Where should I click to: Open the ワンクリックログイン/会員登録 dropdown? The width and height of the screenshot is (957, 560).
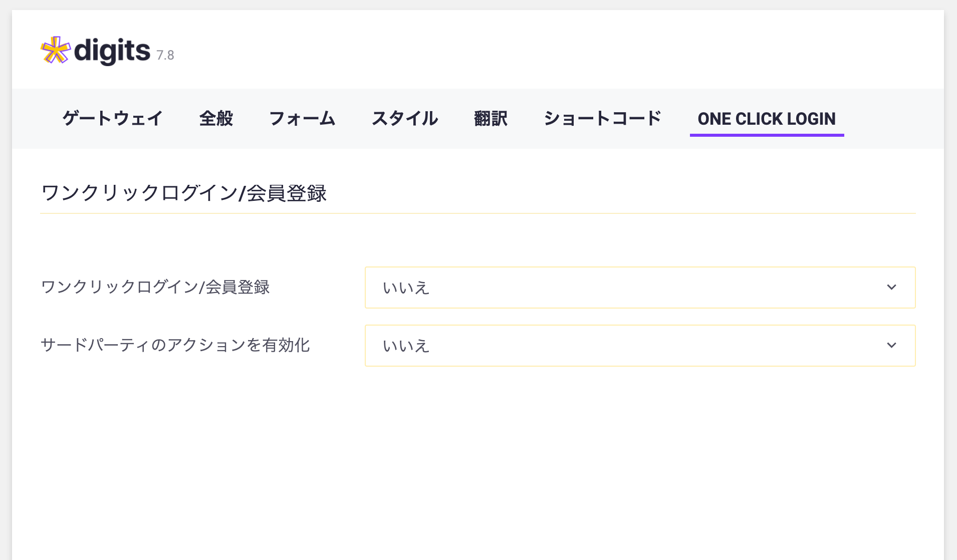click(640, 288)
